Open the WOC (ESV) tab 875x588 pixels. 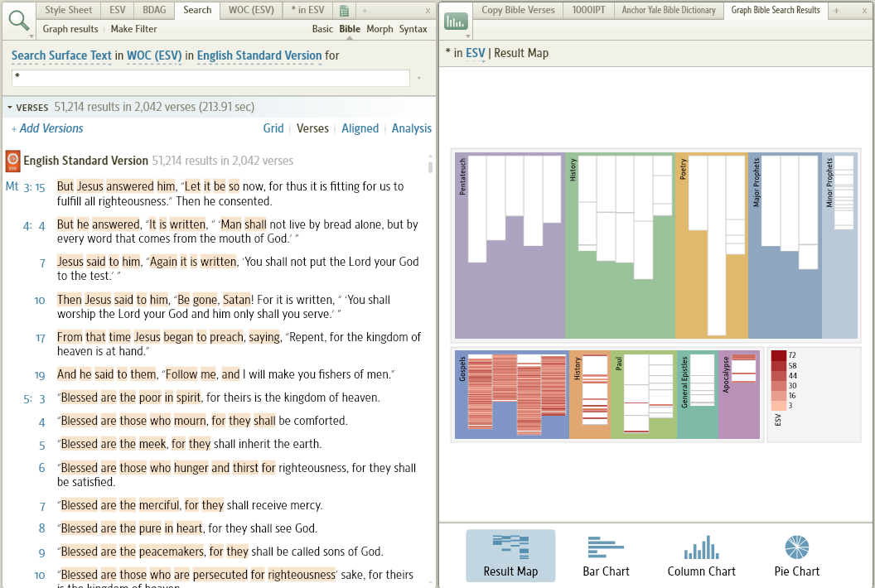(x=251, y=10)
